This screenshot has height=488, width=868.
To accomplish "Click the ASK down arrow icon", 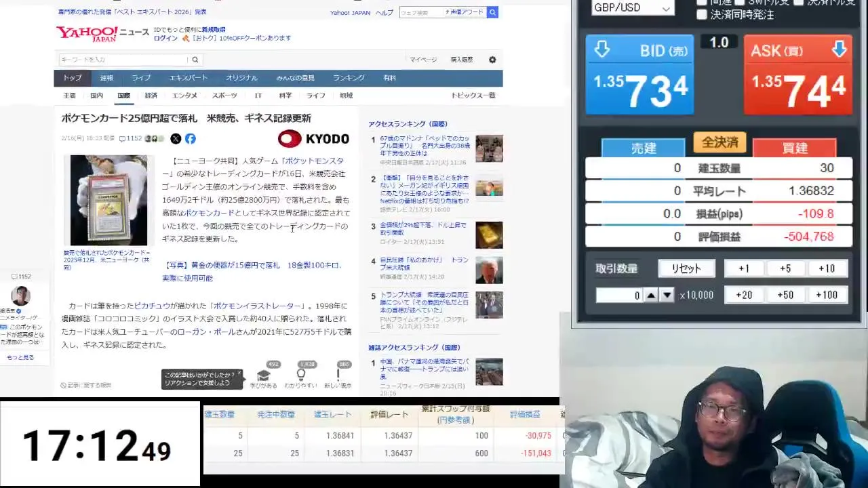I will (839, 49).
